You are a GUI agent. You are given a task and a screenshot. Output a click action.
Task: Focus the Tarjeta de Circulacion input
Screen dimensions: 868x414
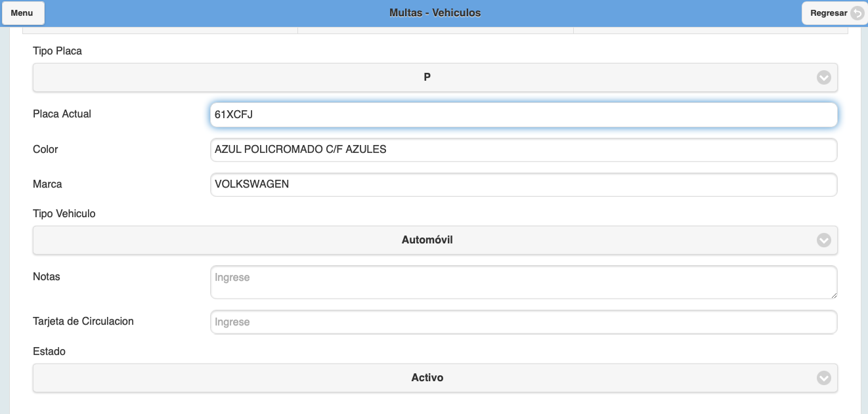[x=523, y=322]
